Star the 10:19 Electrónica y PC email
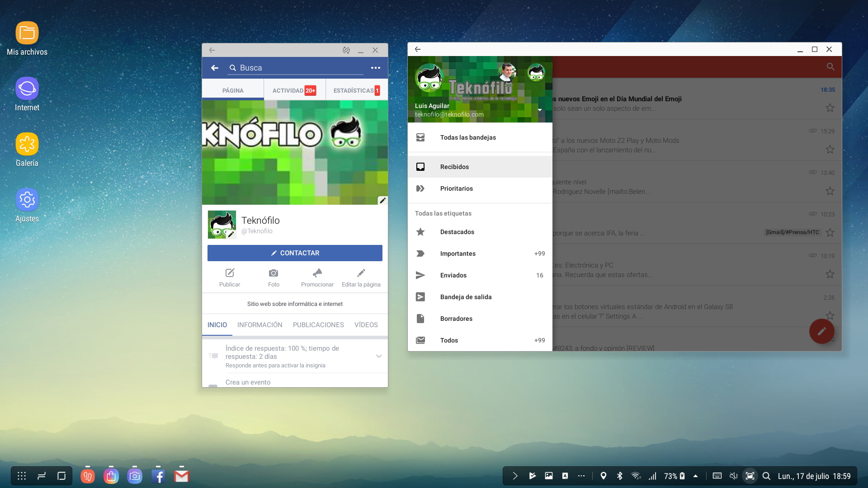Screen dimensions: 868x488 click(x=830, y=274)
